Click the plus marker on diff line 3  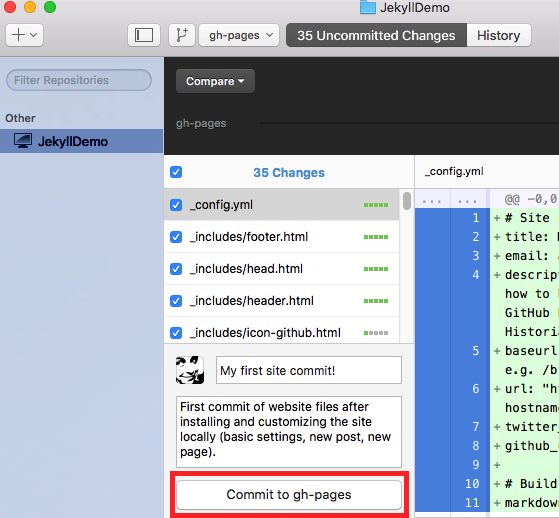(497, 256)
